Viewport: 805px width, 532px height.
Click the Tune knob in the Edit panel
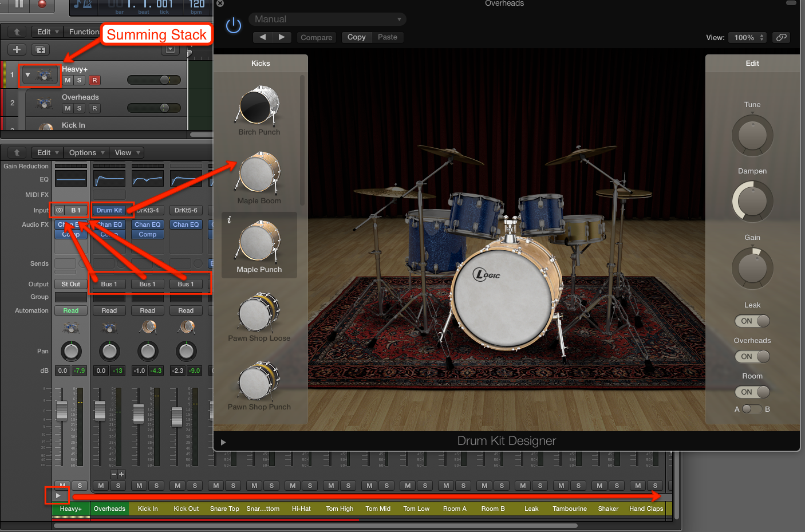[x=752, y=136]
